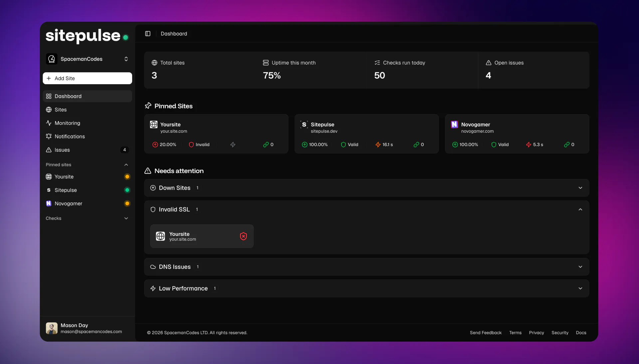639x364 pixels.
Task: Select Sitepulse in the sidebar pinned list
Action: pos(87,190)
